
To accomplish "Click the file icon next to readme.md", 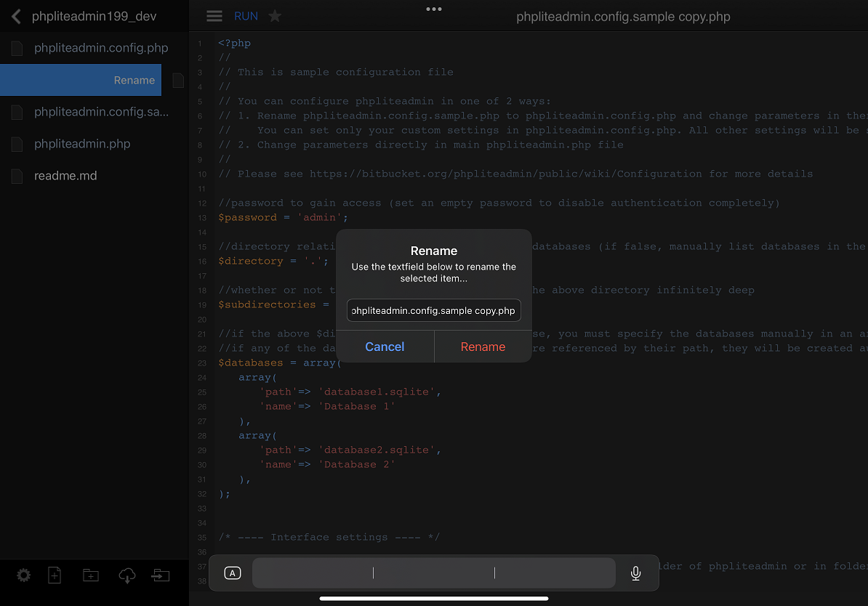I will 17,176.
